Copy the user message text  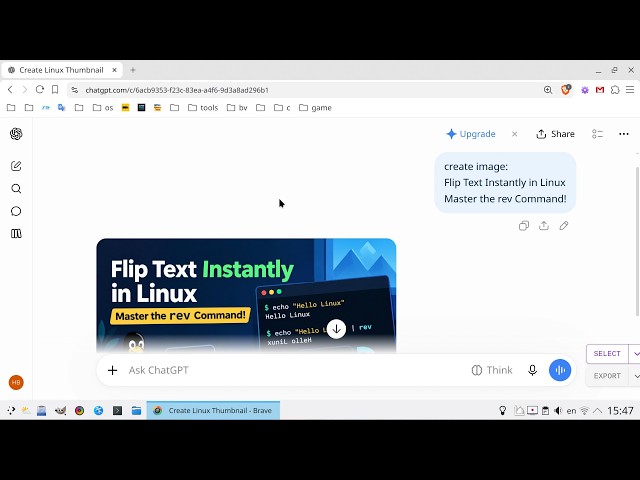pos(524,226)
